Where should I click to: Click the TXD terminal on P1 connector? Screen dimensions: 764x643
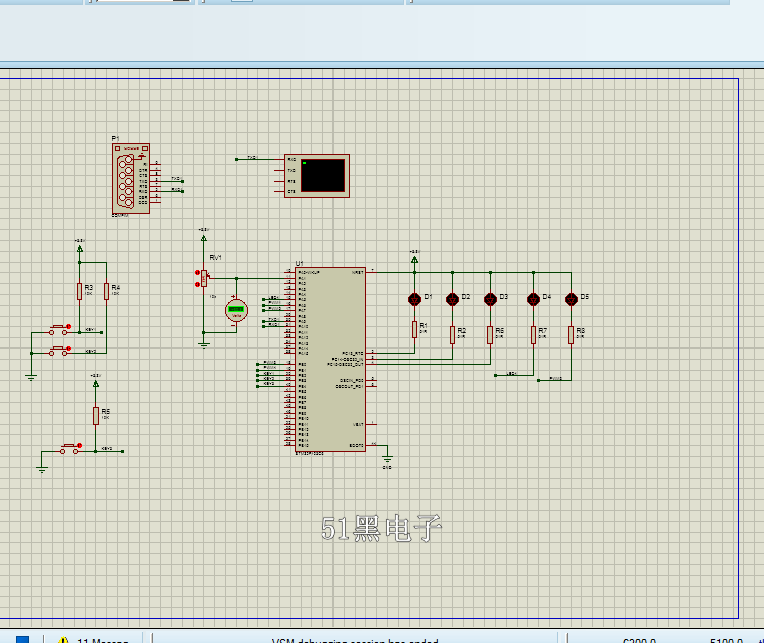183,181
